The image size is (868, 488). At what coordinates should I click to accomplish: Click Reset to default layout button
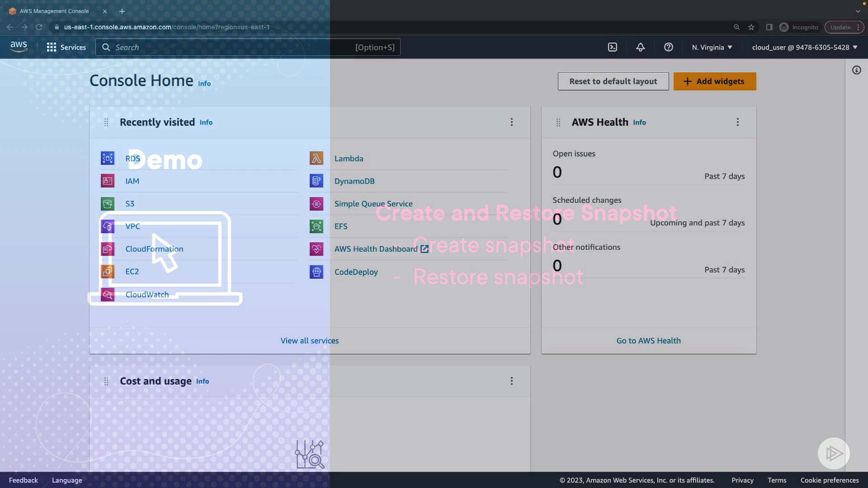(613, 81)
